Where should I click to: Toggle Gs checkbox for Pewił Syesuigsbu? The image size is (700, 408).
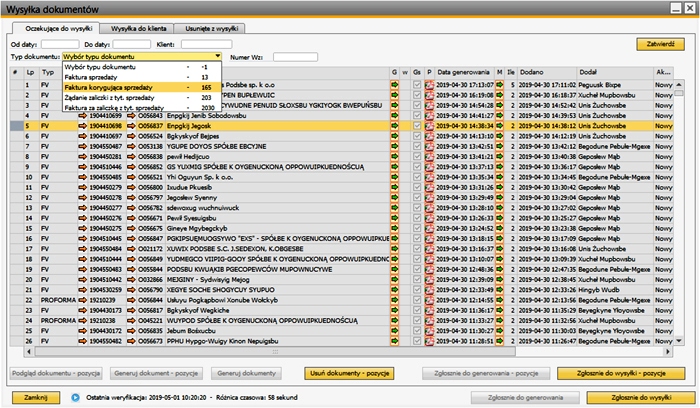click(417, 218)
